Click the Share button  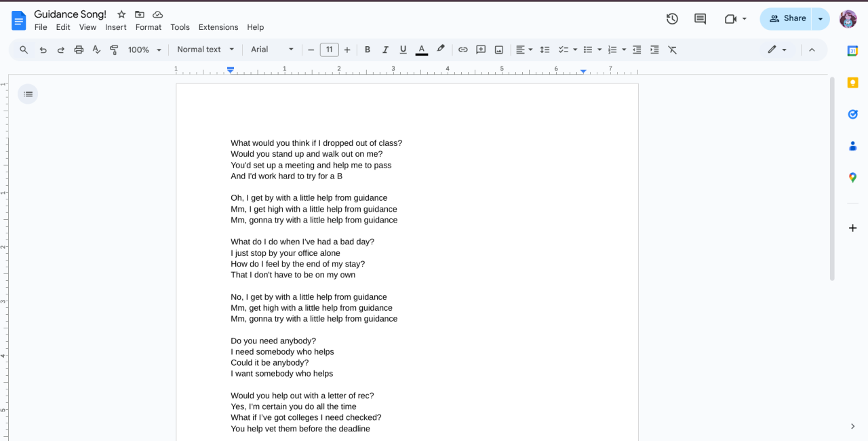(786, 19)
